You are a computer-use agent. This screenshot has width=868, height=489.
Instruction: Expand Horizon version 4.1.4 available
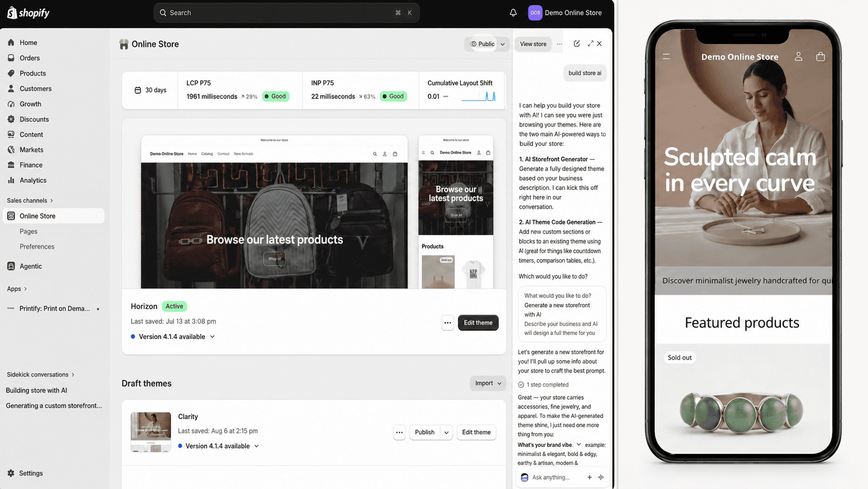[173, 337]
